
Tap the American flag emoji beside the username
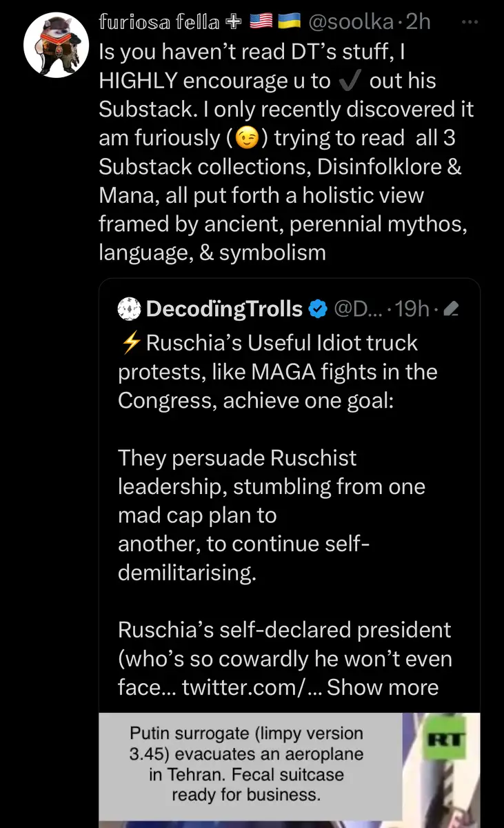[261, 22]
